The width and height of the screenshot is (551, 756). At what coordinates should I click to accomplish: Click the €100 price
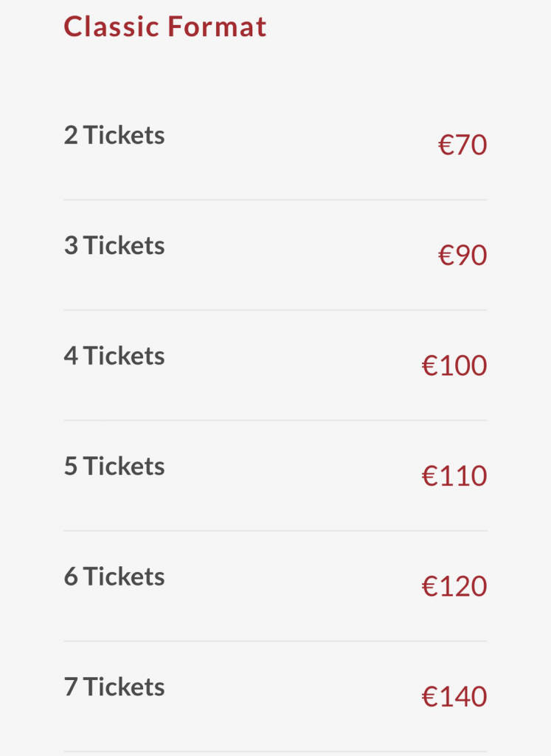pos(454,365)
